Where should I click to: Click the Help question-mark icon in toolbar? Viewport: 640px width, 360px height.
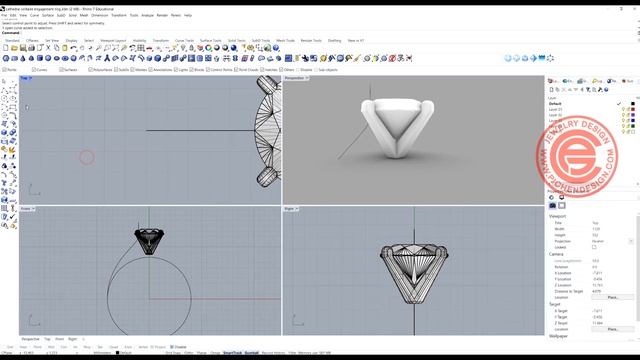(x=276, y=48)
